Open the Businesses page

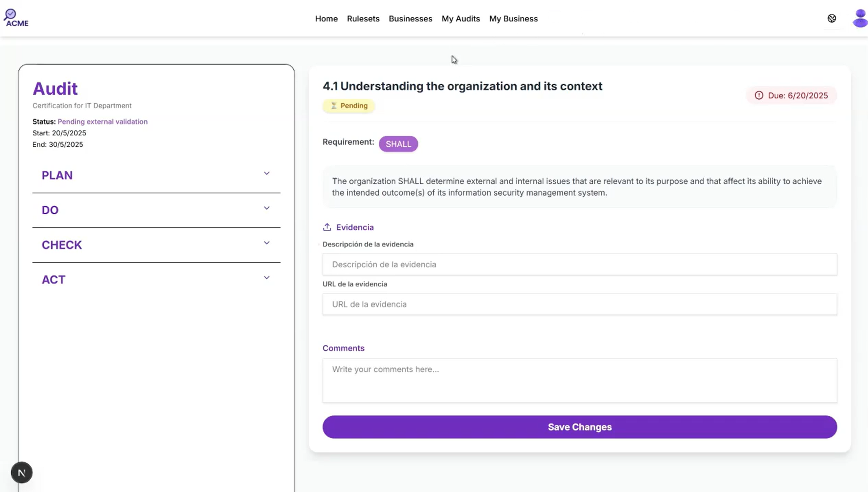tap(410, 19)
